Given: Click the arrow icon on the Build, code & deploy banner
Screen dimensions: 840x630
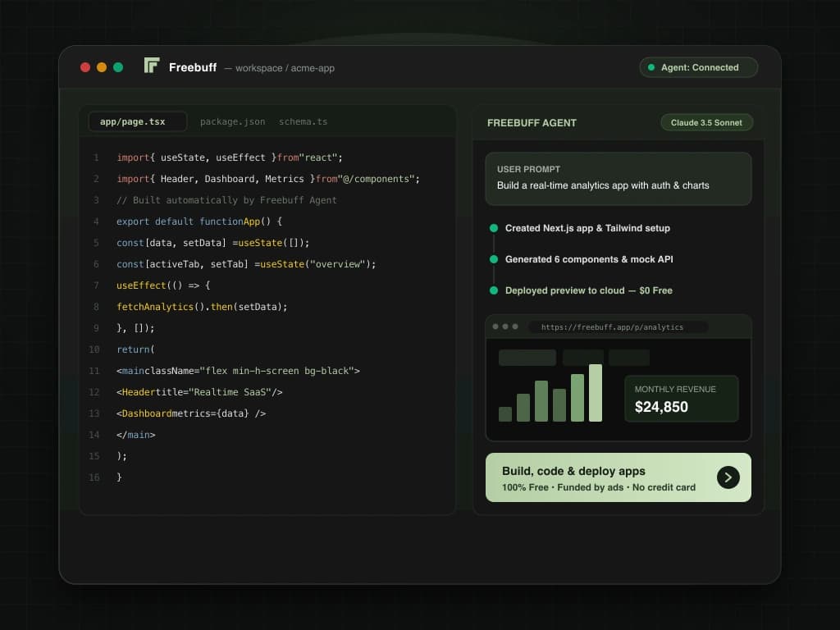Looking at the screenshot, I should (728, 477).
